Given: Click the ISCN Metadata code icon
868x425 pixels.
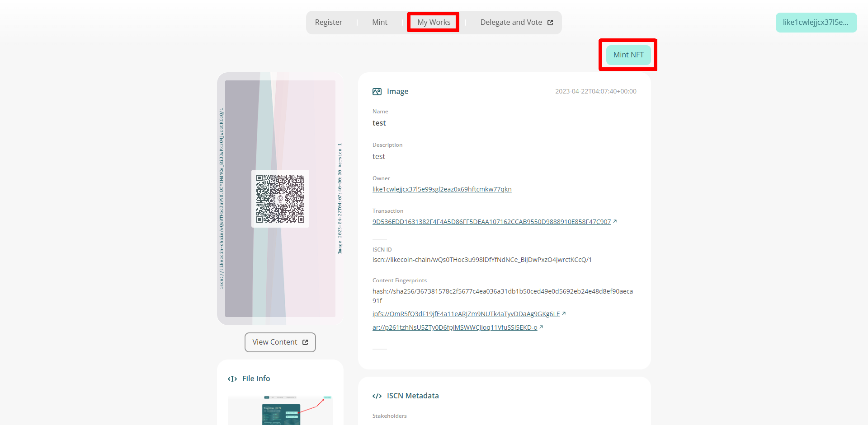Looking at the screenshot, I should pos(377,396).
